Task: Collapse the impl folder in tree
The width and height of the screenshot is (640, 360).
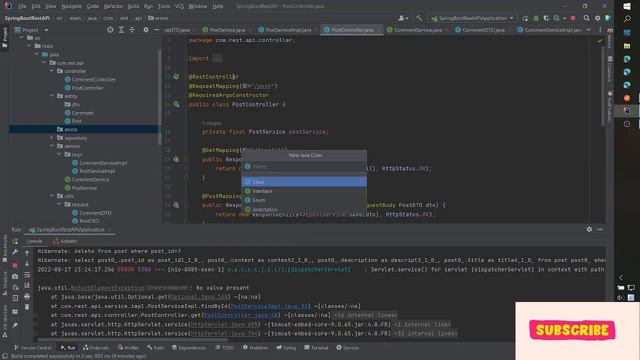Action: coord(60,154)
